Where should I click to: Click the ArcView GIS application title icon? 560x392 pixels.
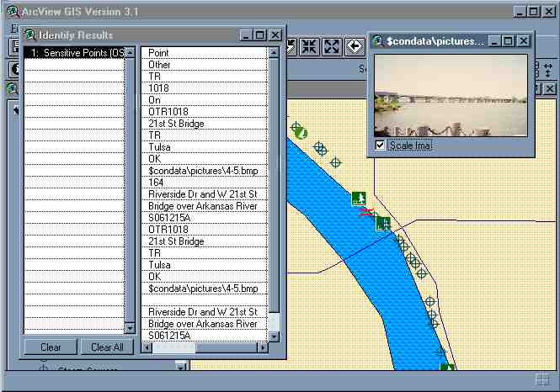coord(13,12)
